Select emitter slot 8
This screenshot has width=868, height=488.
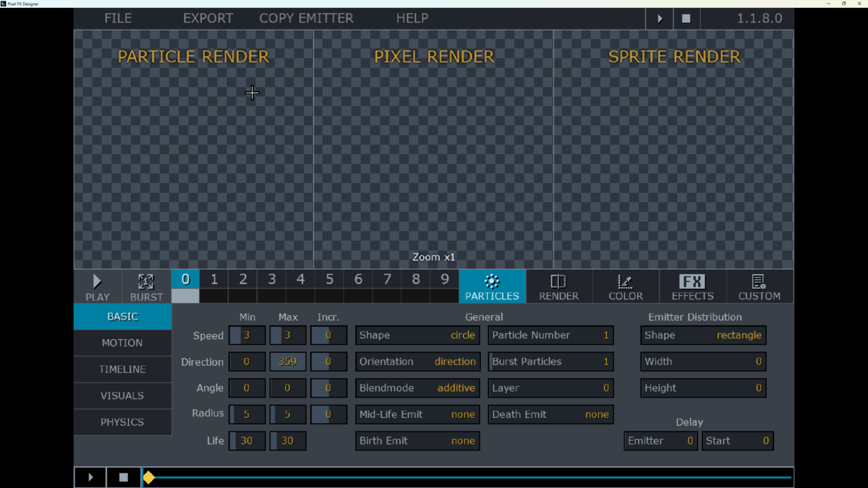[416, 280]
